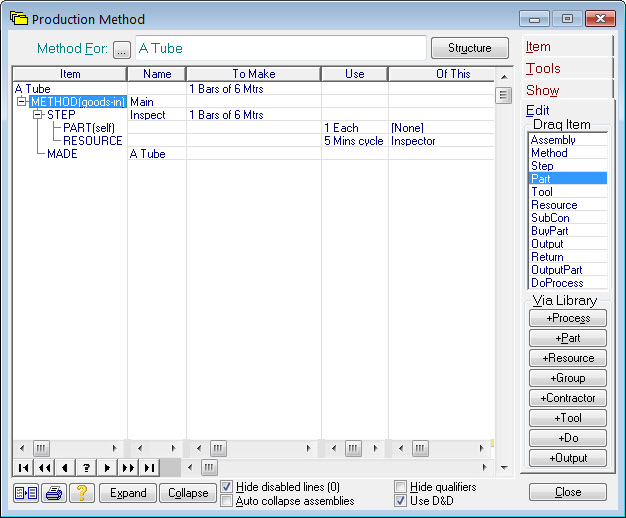Screen dimensions: 626x518
Task: Click the Collapse button
Action: pyautogui.click(x=188, y=493)
